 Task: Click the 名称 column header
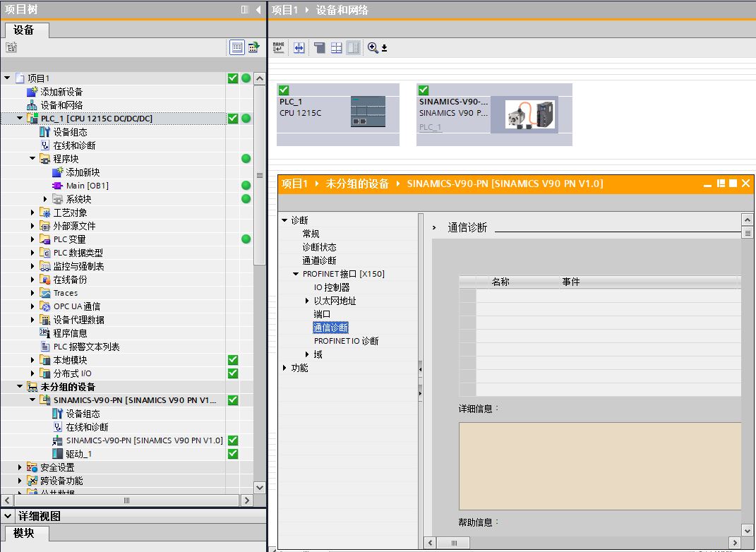click(500, 282)
